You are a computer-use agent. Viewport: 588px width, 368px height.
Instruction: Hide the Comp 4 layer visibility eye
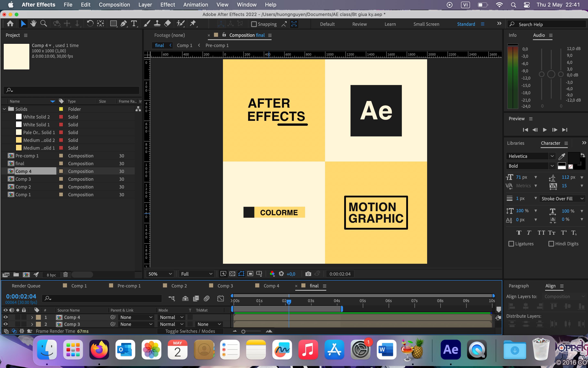pos(5,317)
